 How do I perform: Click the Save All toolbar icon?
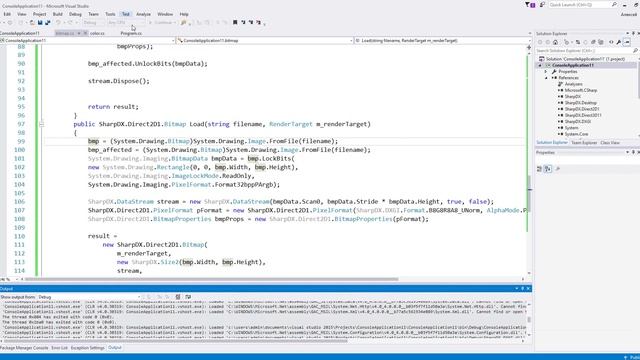47,22
